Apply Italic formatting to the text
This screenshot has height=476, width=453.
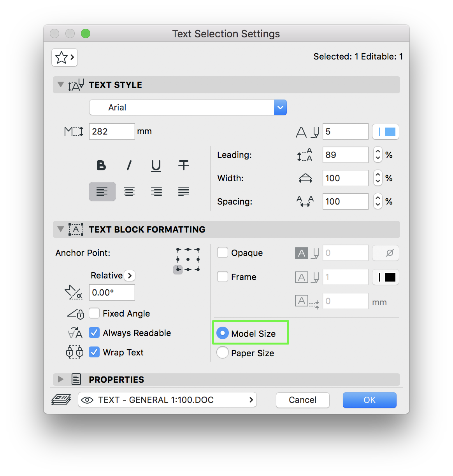click(x=129, y=165)
